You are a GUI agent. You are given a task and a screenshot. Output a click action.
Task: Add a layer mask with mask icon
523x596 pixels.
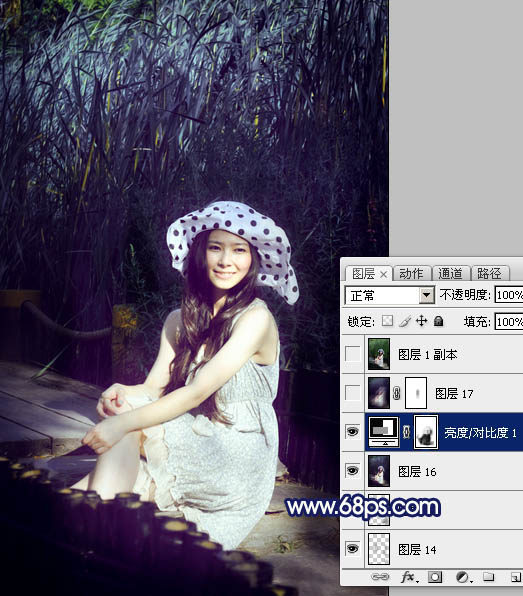click(x=435, y=577)
